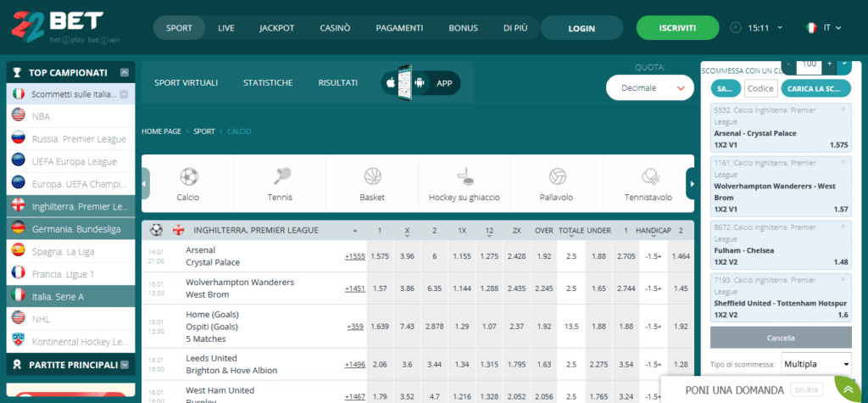The width and height of the screenshot is (868, 403).
Task: Open +1496 markets for Leeds United match
Action: tap(355, 364)
